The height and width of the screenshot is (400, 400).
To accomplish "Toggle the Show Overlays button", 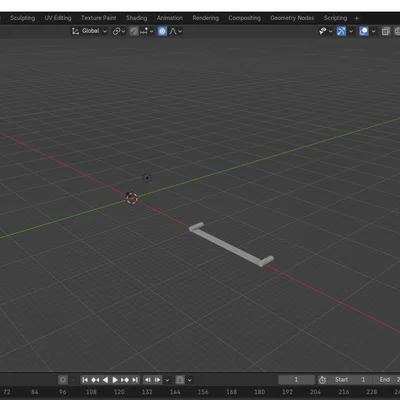I will pos(364,31).
